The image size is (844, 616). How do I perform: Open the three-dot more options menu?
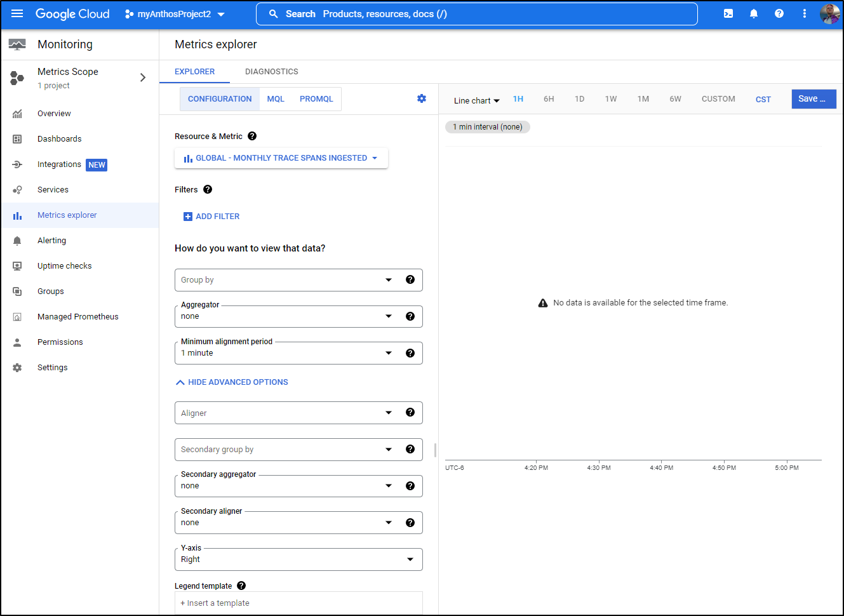click(805, 13)
